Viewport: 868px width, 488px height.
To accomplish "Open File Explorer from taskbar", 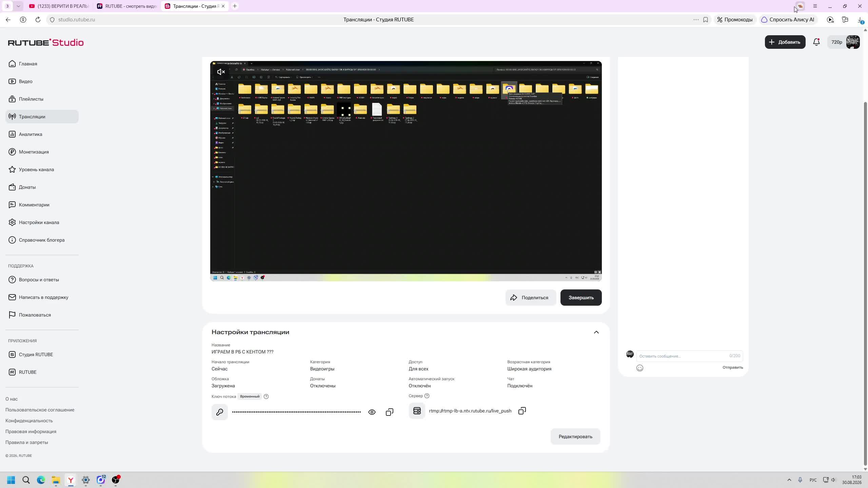I will click(x=56, y=480).
